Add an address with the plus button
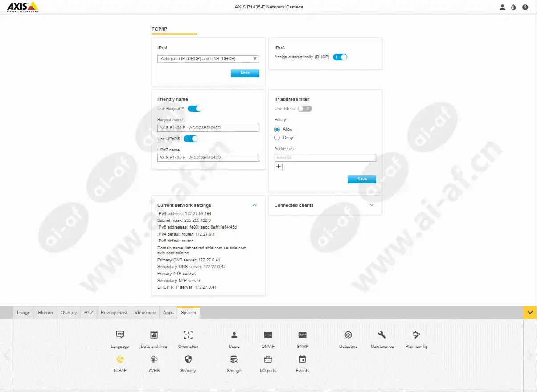Viewport: 537px width, 392px height. coord(279,166)
